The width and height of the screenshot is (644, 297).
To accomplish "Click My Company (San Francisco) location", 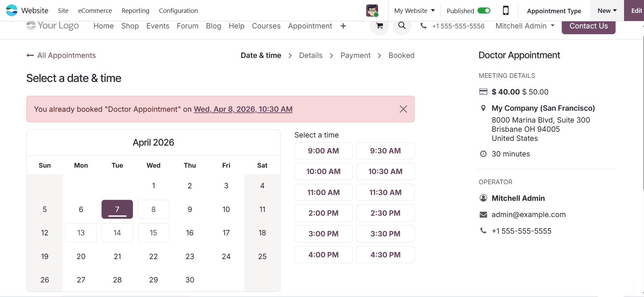I will (x=543, y=108).
